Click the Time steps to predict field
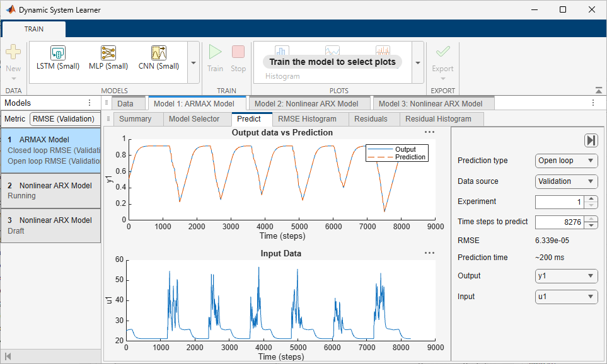The width and height of the screenshot is (607, 364). coord(560,222)
